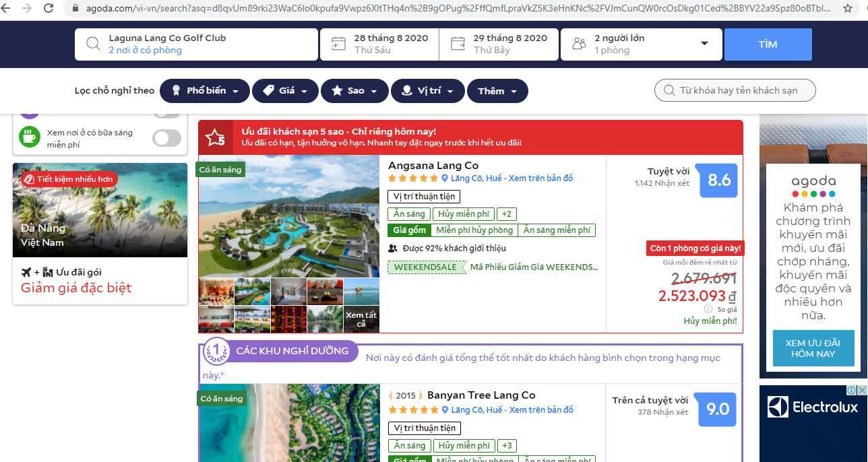Open the Giá filter menu

[285, 90]
